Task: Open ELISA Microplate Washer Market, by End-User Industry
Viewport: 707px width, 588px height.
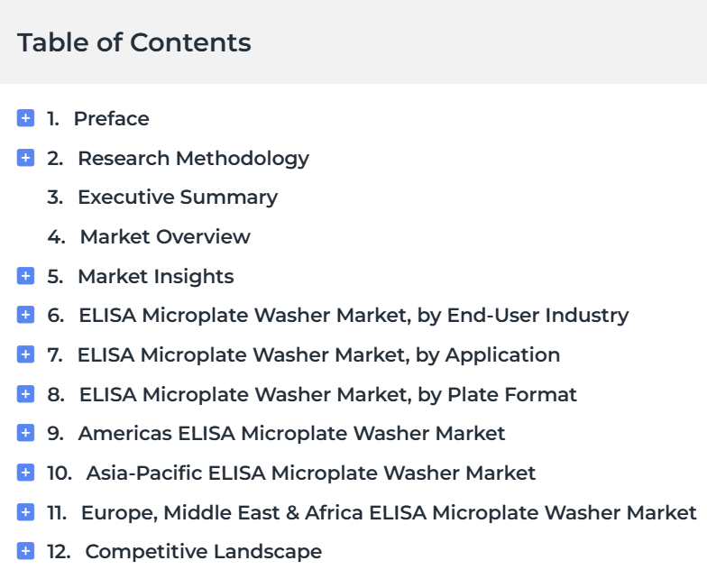Action: pyautogui.click(x=353, y=316)
